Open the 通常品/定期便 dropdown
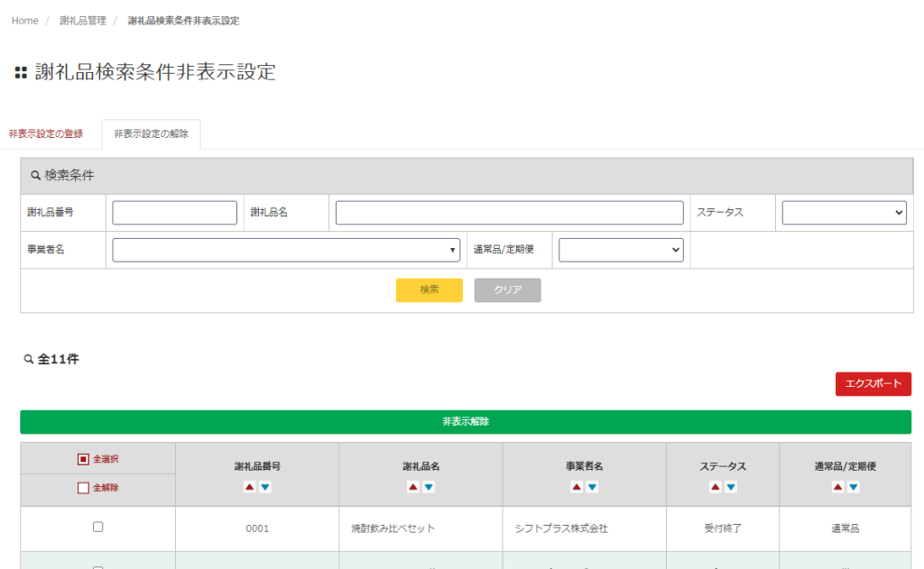 point(621,250)
